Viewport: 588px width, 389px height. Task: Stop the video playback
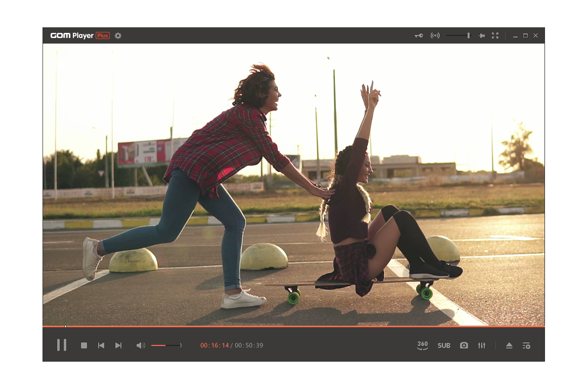(83, 345)
